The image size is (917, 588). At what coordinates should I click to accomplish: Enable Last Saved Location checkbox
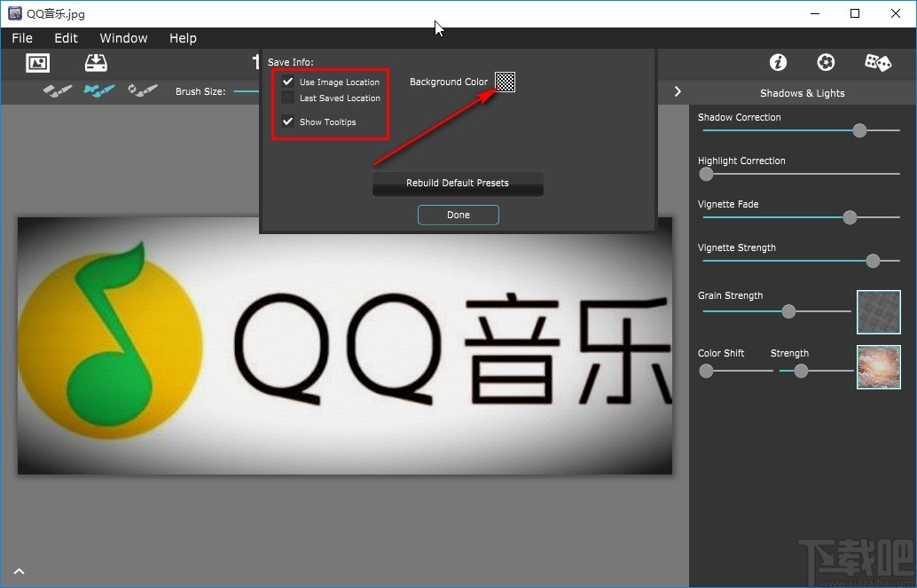tap(287, 98)
